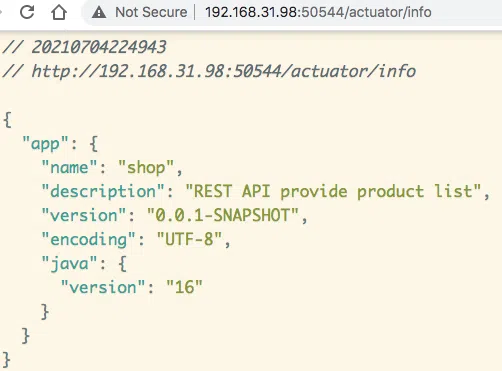Select the "java" key
Image resolution: width=502 pixels, height=371 pixels.
pos(69,263)
